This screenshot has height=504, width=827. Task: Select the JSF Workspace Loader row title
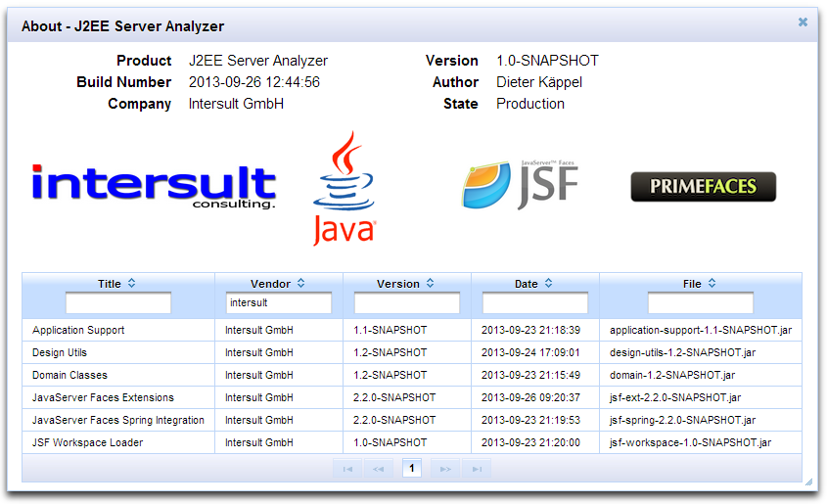click(x=87, y=442)
